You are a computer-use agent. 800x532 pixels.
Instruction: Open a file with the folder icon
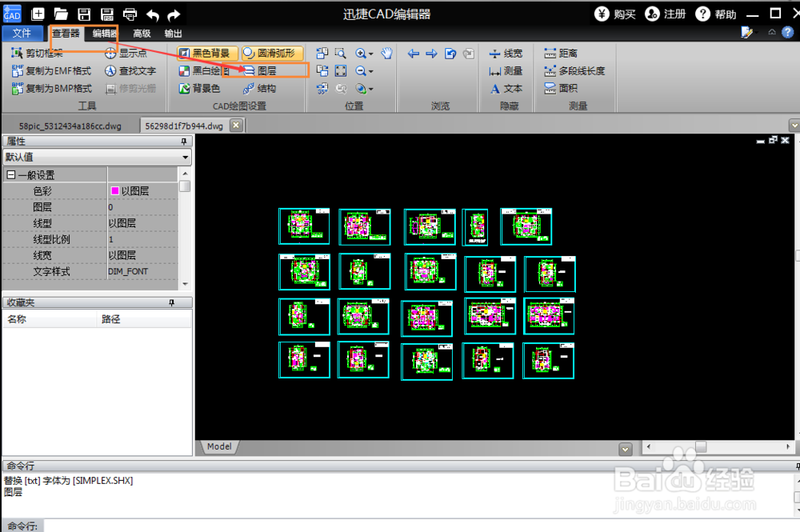61,14
